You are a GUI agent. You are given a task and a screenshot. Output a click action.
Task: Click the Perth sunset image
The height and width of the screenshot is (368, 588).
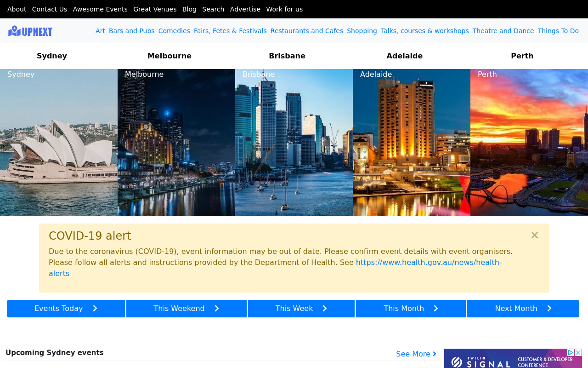pyautogui.click(x=529, y=143)
